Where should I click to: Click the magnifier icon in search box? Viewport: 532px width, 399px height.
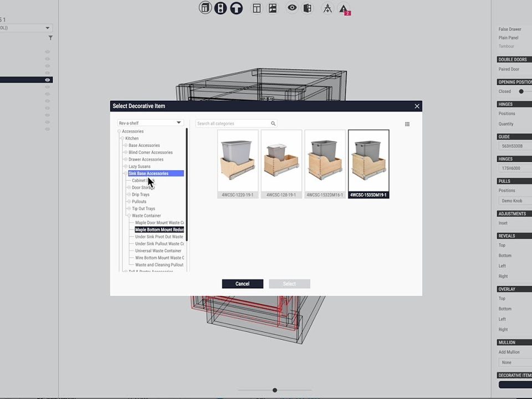tap(273, 124)
